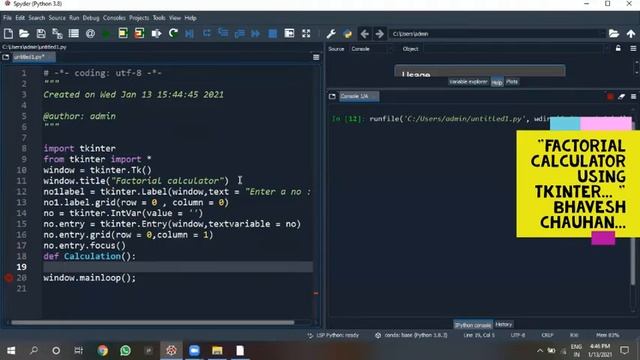Open the file list icon in toolbar

pyautogui.click(x=73, y=33)
